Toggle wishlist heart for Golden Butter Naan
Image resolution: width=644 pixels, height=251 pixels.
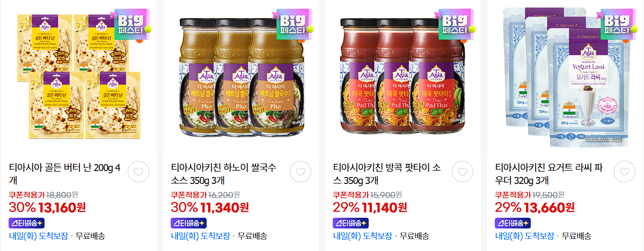138,172
